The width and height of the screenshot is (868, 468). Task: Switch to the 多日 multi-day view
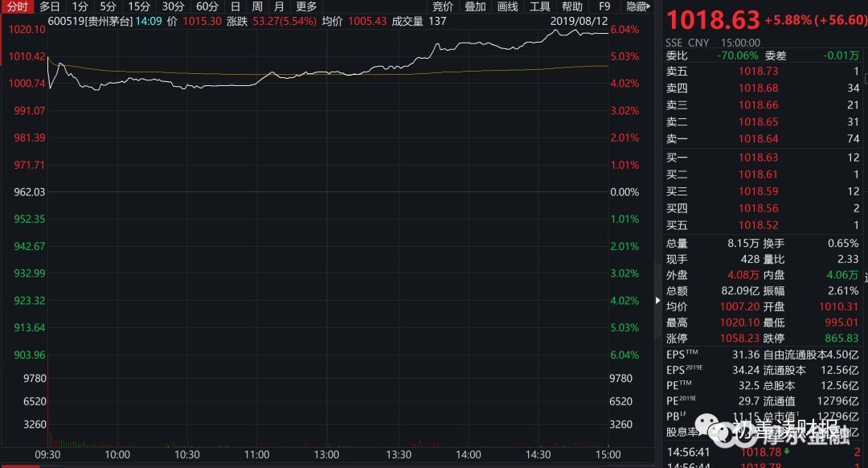click(50, 6)
